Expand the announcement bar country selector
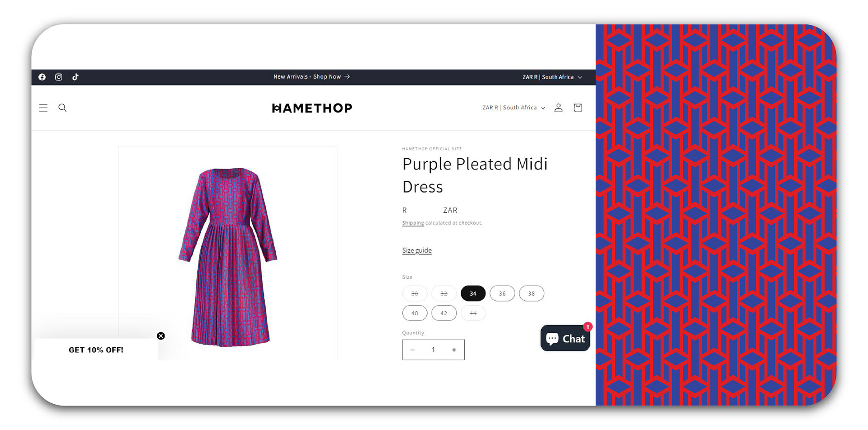Screen dimensions: 868x430 click(x=552, y=77)
